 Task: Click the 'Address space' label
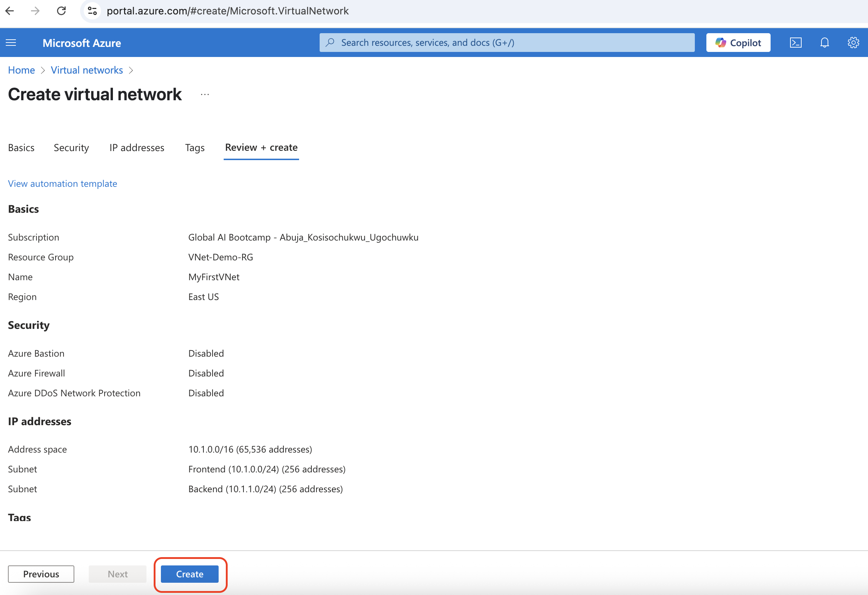coord(38,449)
